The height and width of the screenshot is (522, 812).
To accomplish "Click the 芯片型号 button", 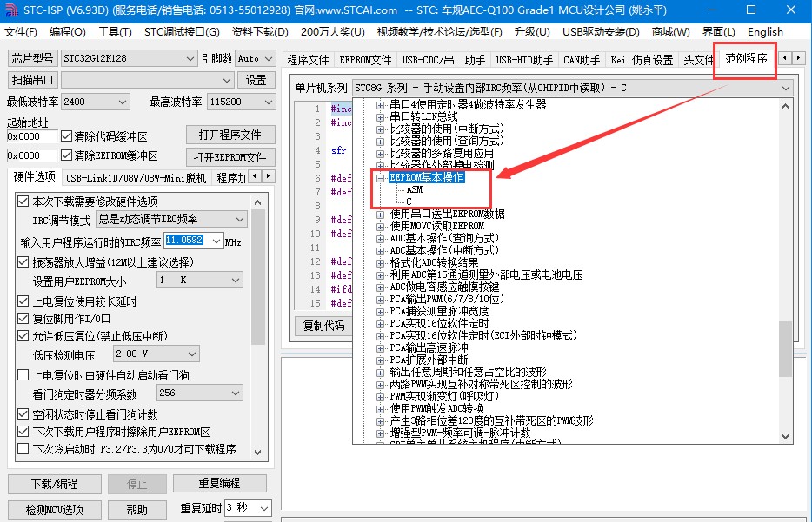I will pyautogui.click(x=33, y=58).
